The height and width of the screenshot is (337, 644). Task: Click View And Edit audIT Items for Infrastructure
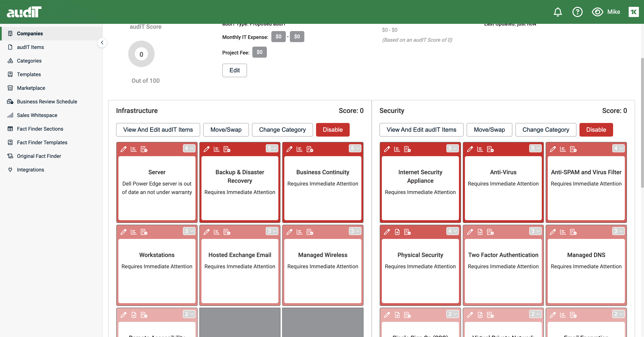click(158, 130)
